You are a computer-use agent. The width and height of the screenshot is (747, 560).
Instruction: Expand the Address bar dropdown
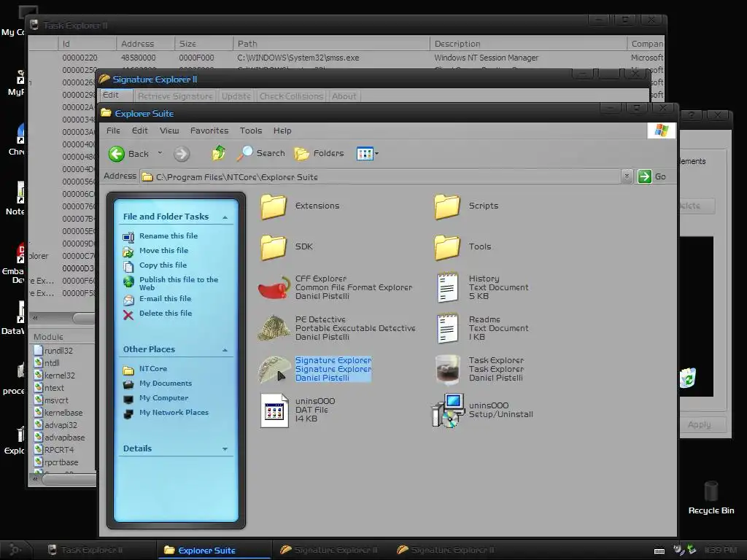pyautogui.click(x=627, y=176)
